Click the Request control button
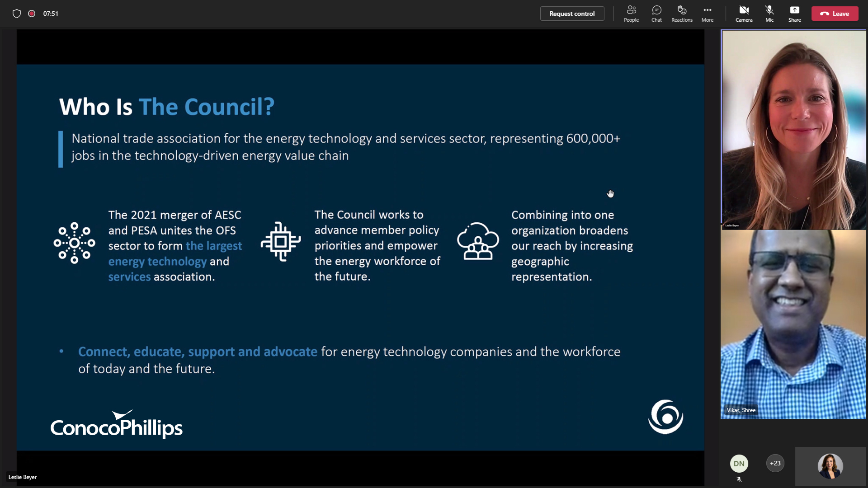The image size is (868, 488). (572, 14)
